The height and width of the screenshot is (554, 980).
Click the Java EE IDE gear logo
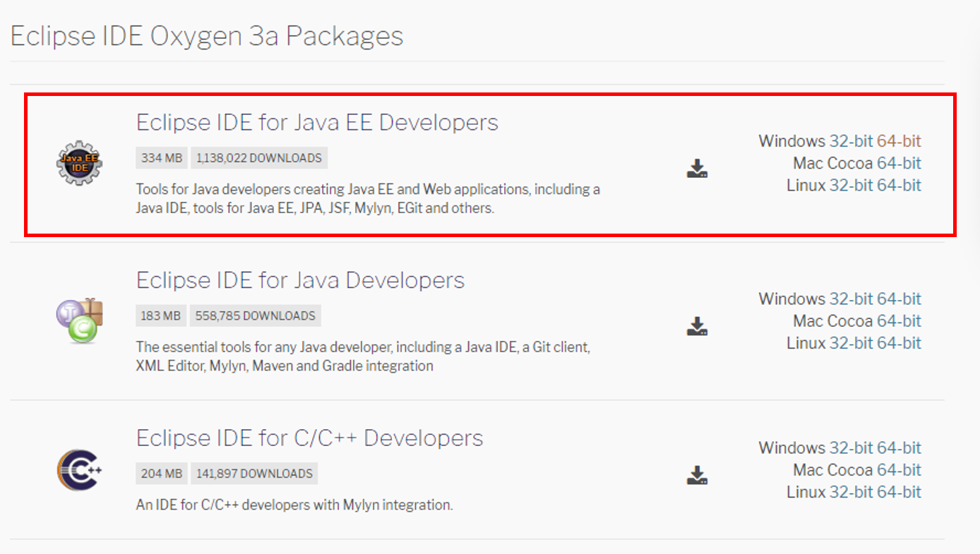(x=79, y=163)
